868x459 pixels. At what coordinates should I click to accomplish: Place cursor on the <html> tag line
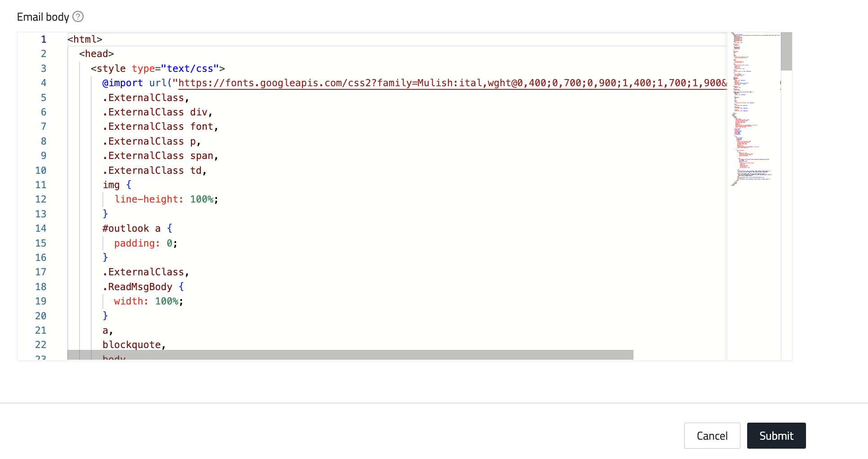85,40
